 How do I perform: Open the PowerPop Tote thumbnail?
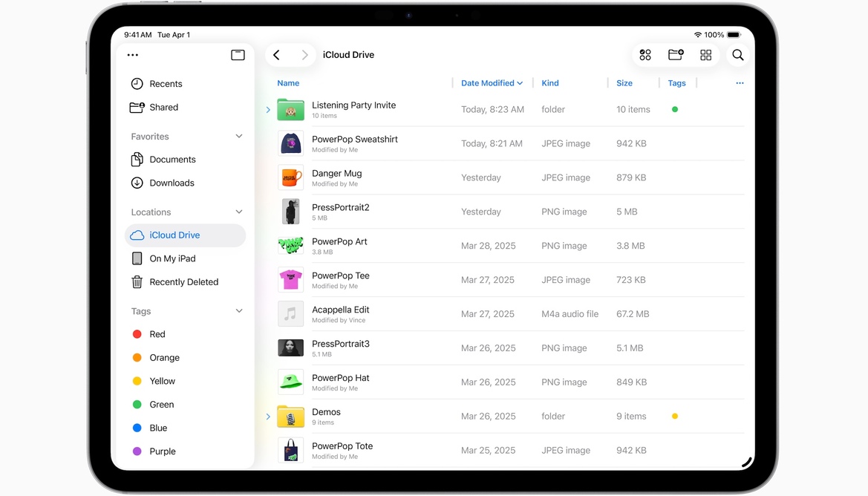coord(290,450)
